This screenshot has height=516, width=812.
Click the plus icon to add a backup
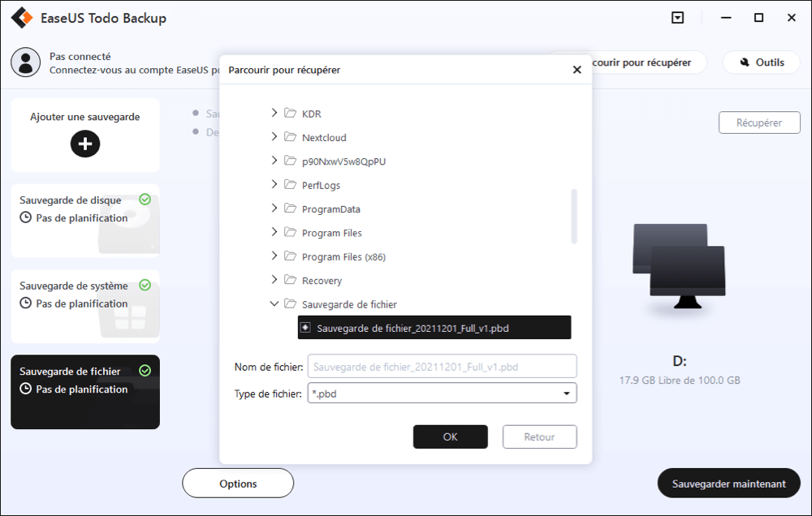click(85, 144)
